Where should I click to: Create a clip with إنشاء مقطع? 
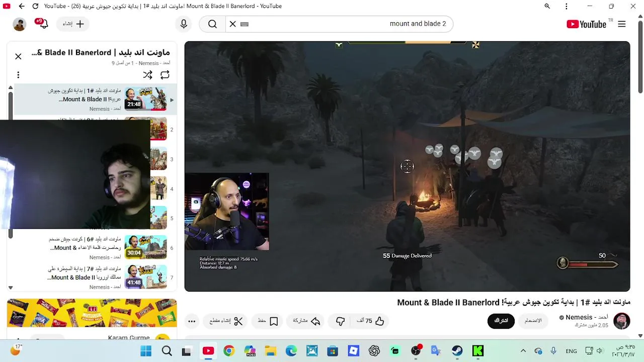click(226, 321)
